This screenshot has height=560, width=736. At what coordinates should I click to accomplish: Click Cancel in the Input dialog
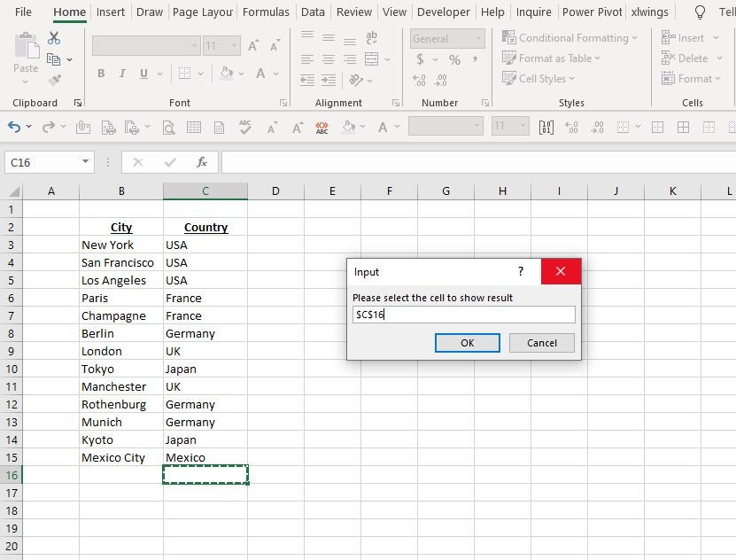(542, 343)
